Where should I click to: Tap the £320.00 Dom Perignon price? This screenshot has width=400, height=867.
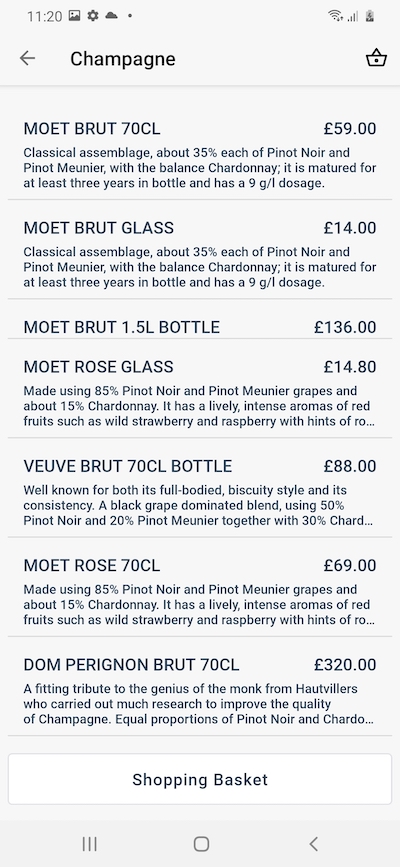coord(345,665)
